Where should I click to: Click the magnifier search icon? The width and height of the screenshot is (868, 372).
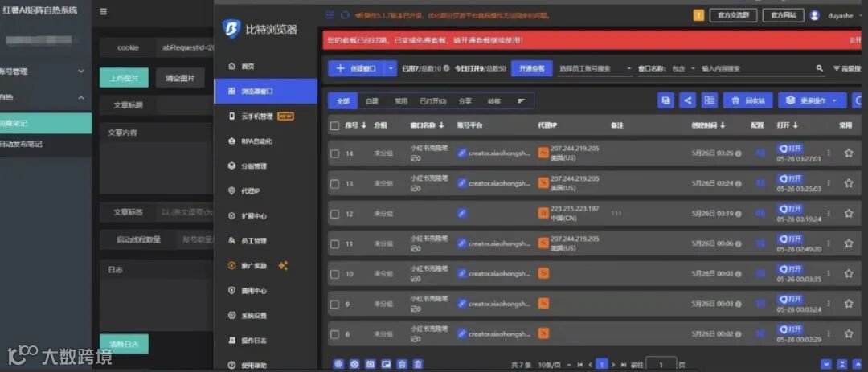click(819, 68)
